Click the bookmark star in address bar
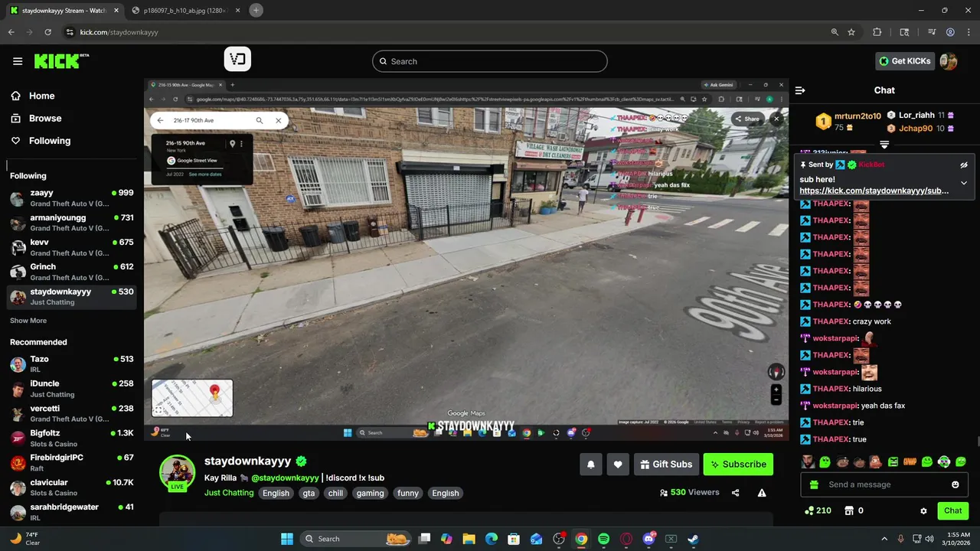Screen dimensions: 980x551 pyautogui.click(x=851, y=32)
